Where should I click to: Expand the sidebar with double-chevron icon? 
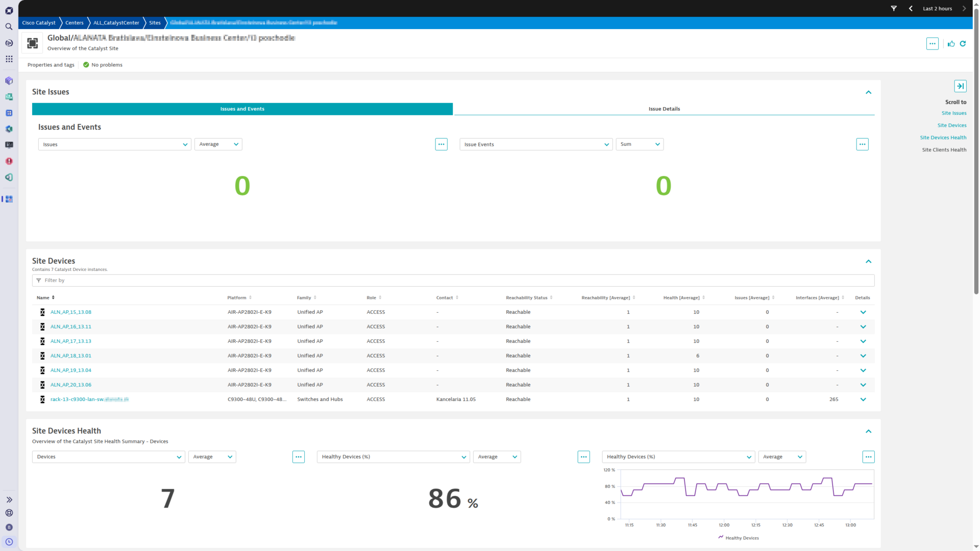(x=9, y=500)
